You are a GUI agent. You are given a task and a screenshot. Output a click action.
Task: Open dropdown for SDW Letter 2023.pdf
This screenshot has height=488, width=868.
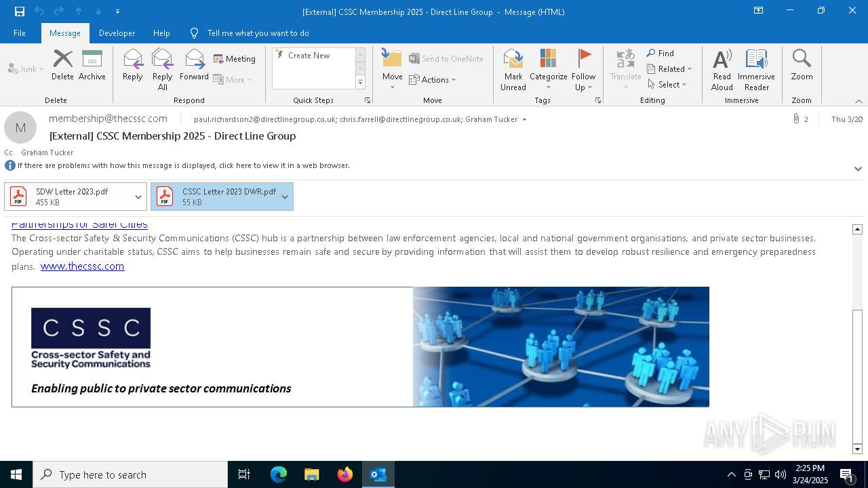138,197
